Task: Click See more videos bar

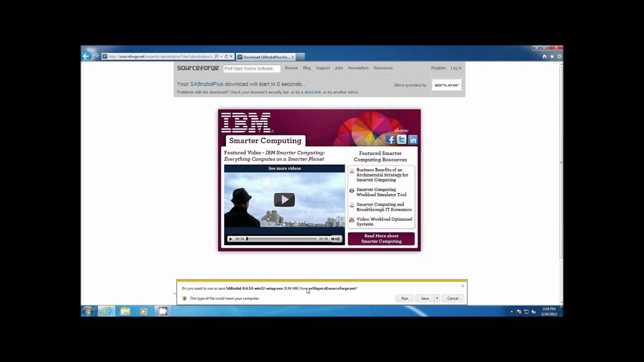Action: point(284,168)
